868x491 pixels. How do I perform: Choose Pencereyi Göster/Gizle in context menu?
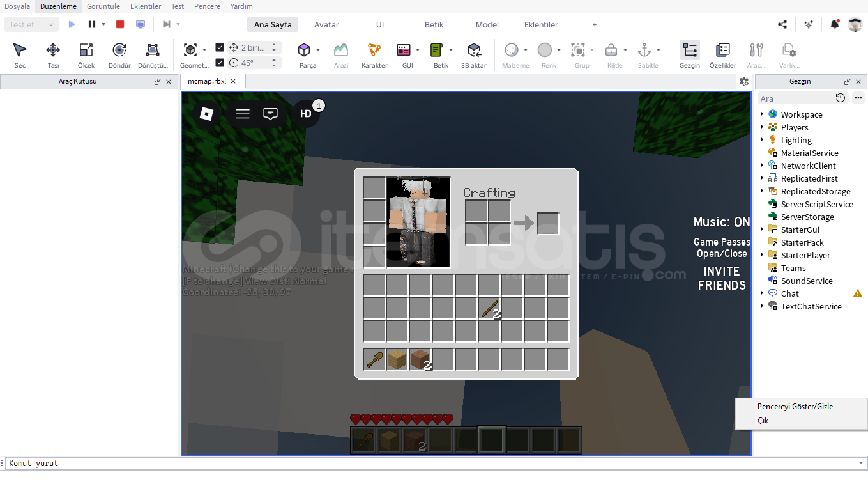(x=795, y=407)
